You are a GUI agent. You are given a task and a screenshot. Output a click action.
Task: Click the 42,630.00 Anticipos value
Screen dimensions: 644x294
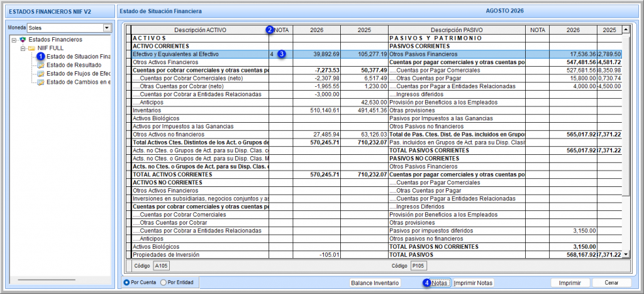[364, 102]
